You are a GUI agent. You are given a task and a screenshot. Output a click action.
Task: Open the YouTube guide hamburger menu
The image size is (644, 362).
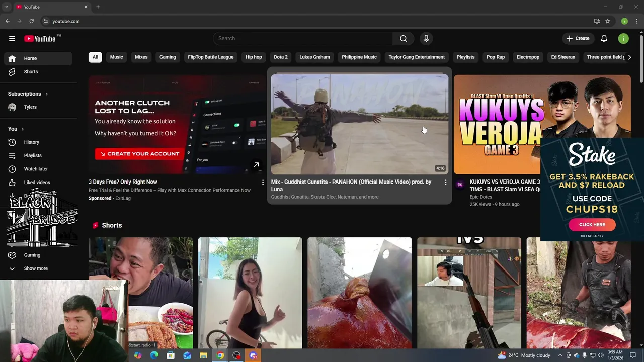(x=12, y=39)
